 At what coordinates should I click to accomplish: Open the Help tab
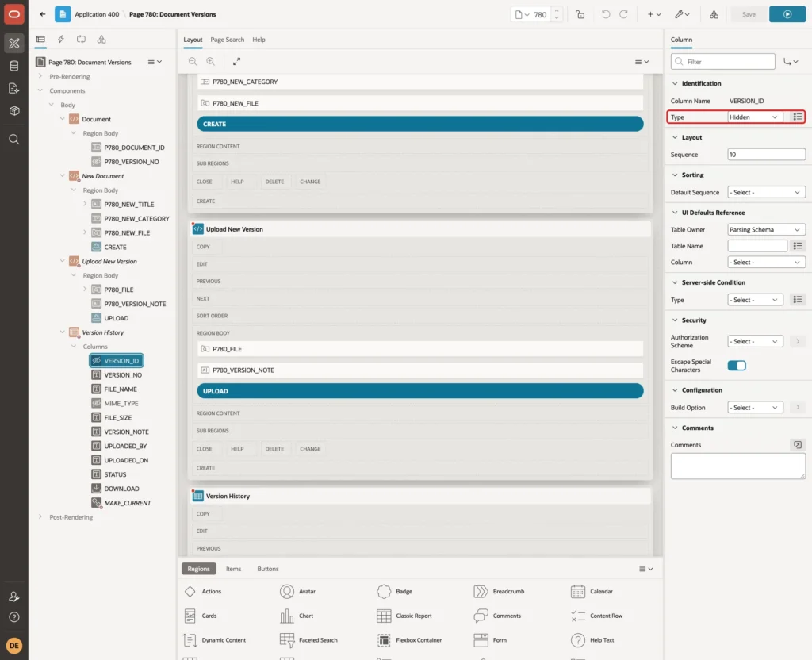tap(259, 40)
